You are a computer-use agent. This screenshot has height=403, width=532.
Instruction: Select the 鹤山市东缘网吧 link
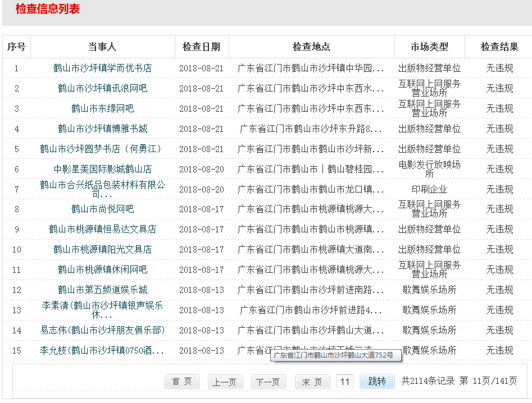pyautogui.click(x=102, y=108)
